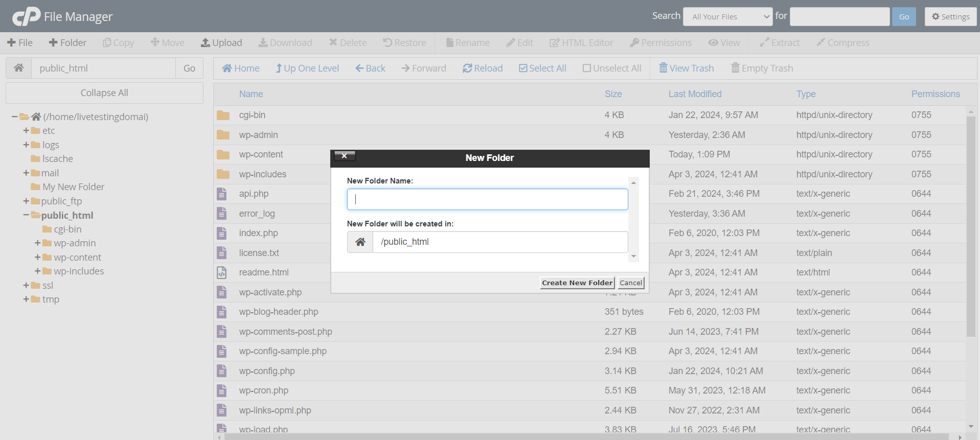Viewport: 980px width, 440px height.
Task: Sort the file list by Name
Action: coord(251,94)
